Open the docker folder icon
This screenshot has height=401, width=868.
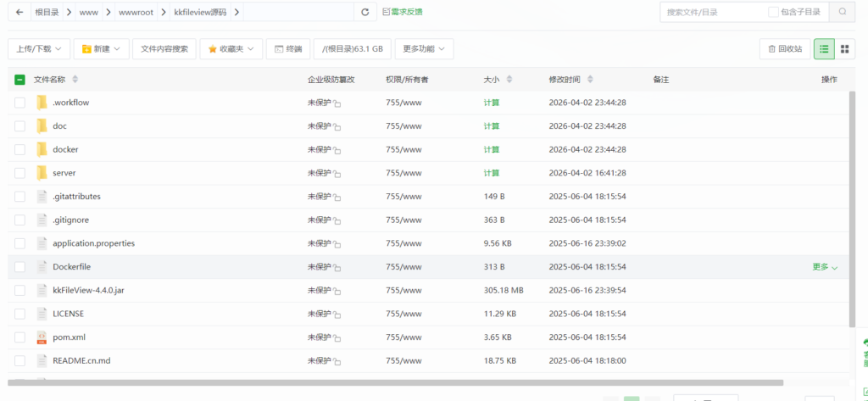click(x=42, y=149)
